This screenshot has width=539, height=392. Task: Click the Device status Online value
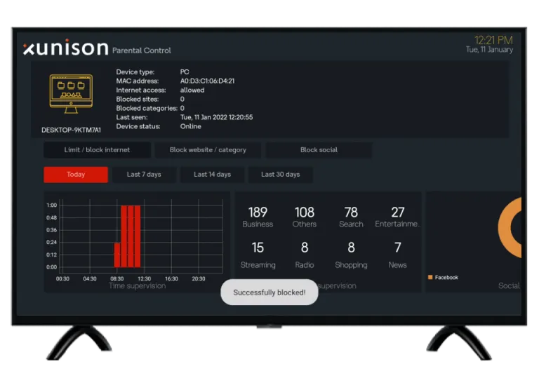pyautogui.click(x=191, y=126)
